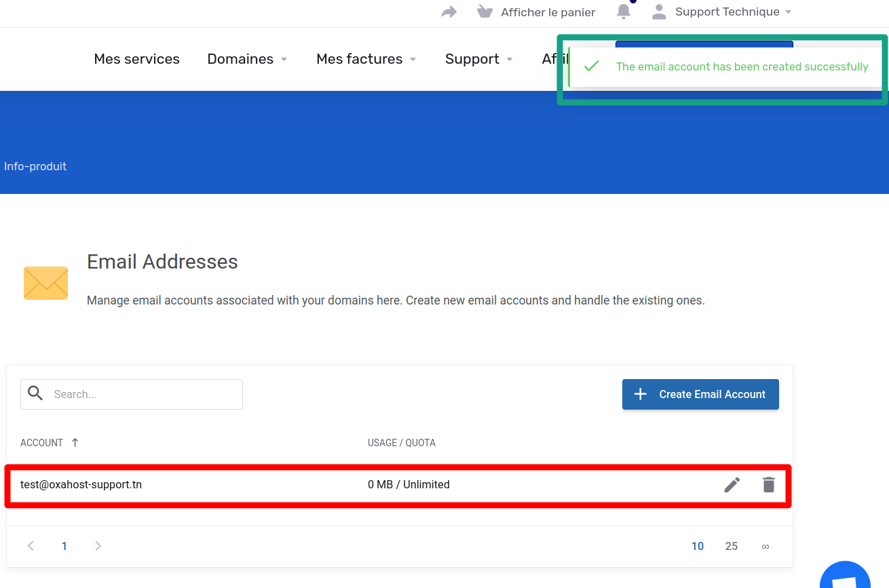Viewport: 889px width, 588px height.
Task: Expand the Domaines dropdown
Action: [241, 59]
